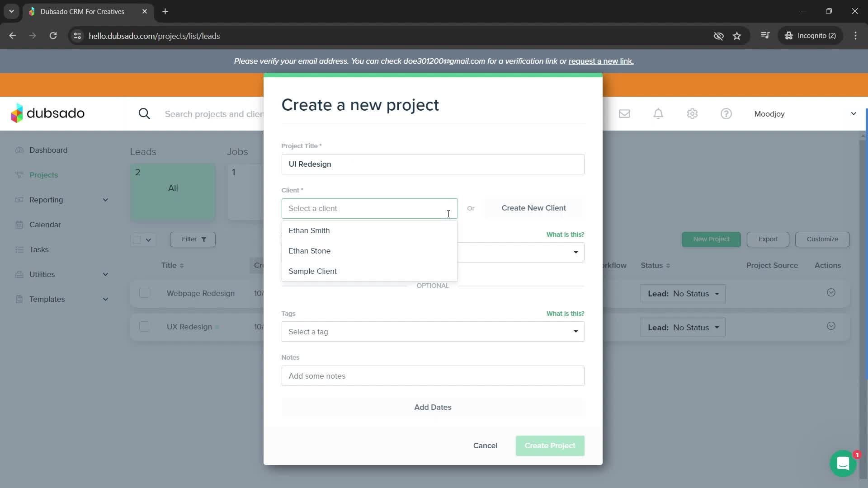Go to Projects in the sidebar
Screen dimensions: 868x488
click(x=43, y=175)
